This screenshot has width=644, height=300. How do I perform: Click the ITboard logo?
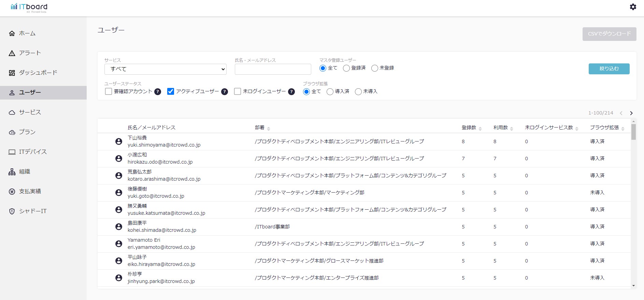click(29, 7)
